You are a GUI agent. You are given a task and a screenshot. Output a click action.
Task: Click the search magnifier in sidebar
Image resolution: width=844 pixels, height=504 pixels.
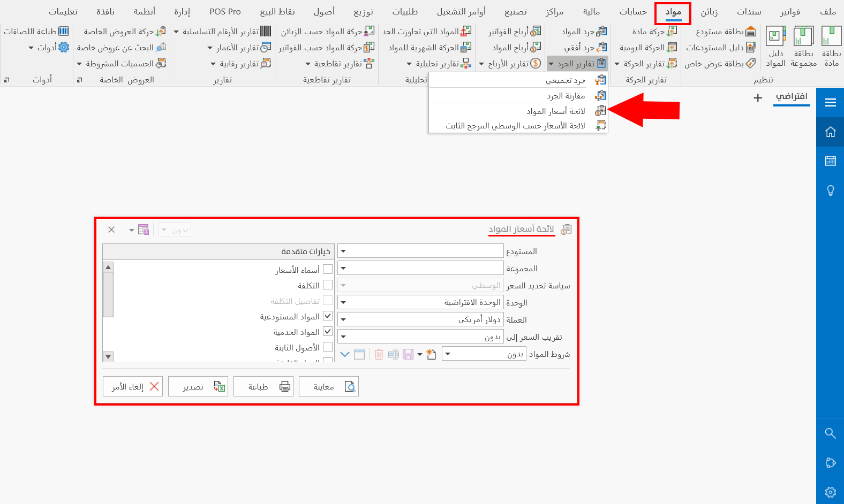tap(831, 433)
